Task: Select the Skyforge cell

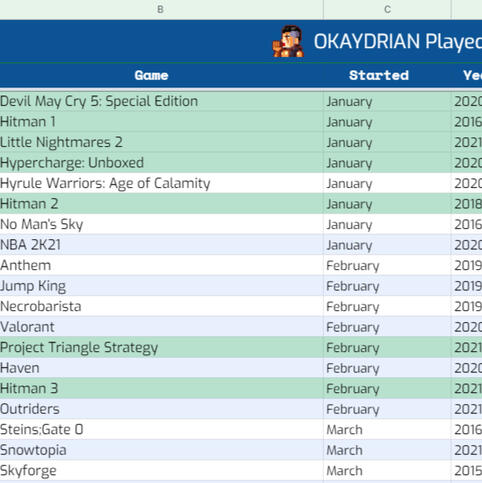Action: [161, 471]
